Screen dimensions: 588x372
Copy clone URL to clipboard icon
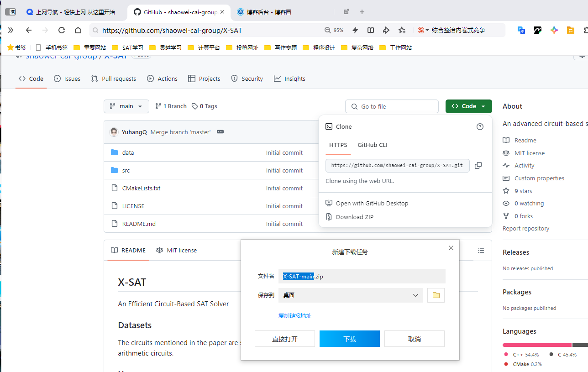point(478,165)
